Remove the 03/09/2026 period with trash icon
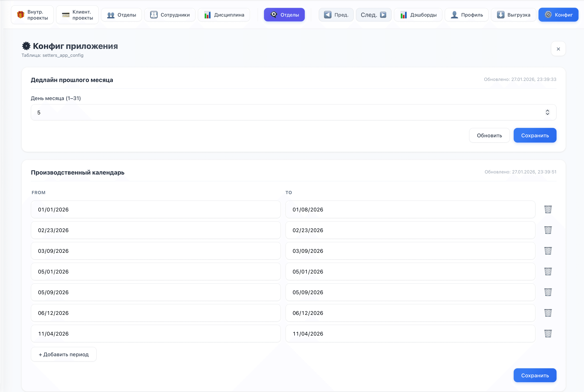 548,251
